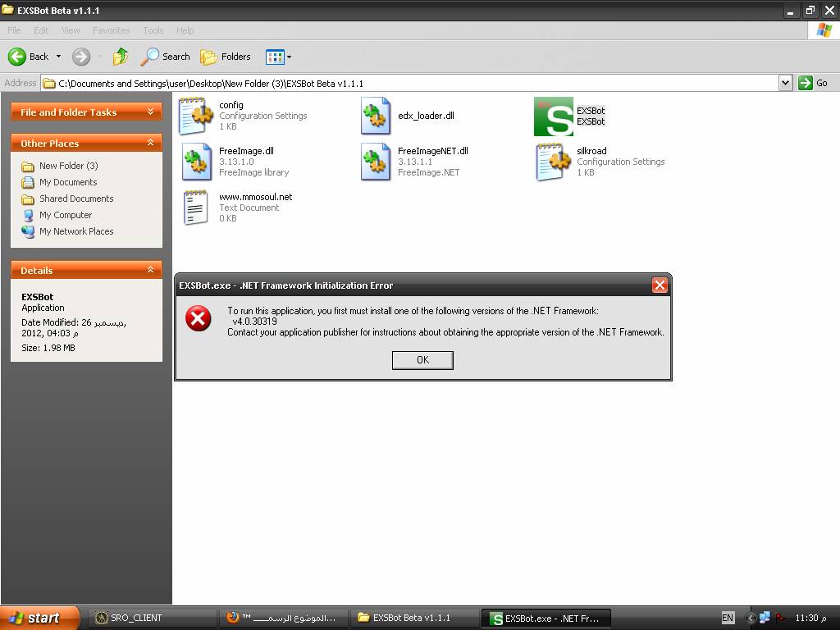Click the address bar path field
Screen dimensions: 840x630
pyautogui.click(x=410, y=84)
